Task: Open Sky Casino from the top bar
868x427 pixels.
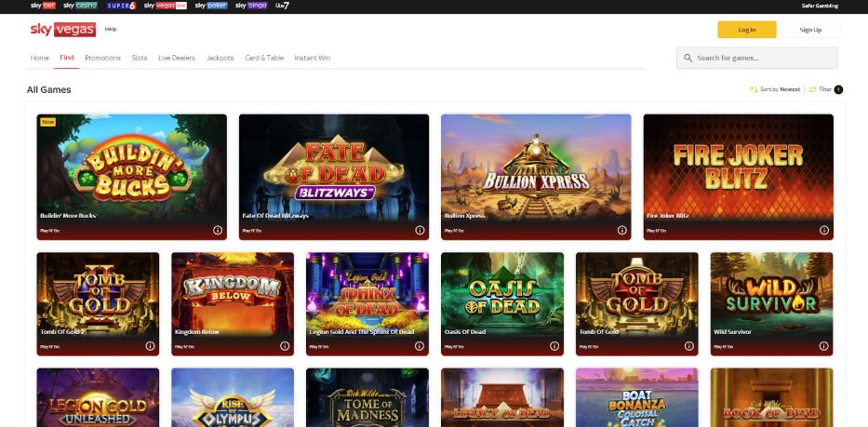Action: coord(80,6)
